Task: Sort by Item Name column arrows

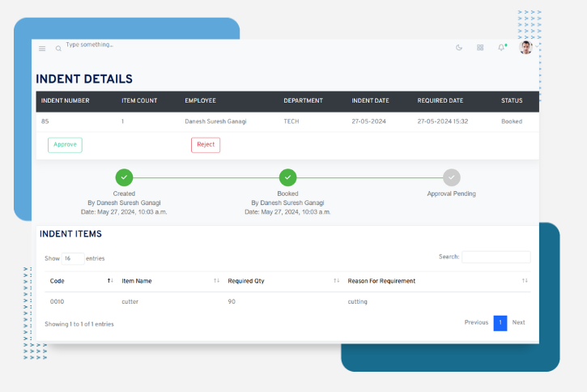Action: coord(216,281)
